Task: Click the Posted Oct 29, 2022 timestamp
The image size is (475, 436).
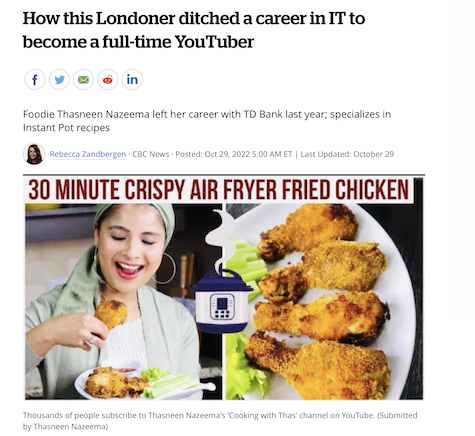Action: [234, 154]
